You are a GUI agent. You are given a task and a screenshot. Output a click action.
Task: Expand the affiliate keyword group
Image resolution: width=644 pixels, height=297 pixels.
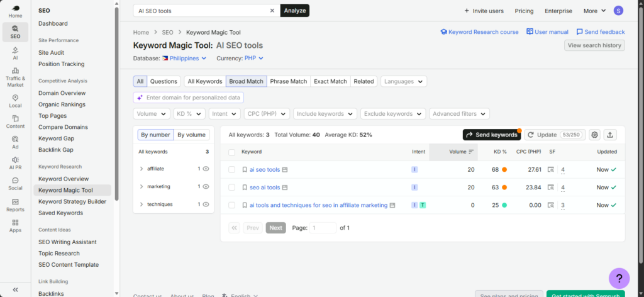142,169
